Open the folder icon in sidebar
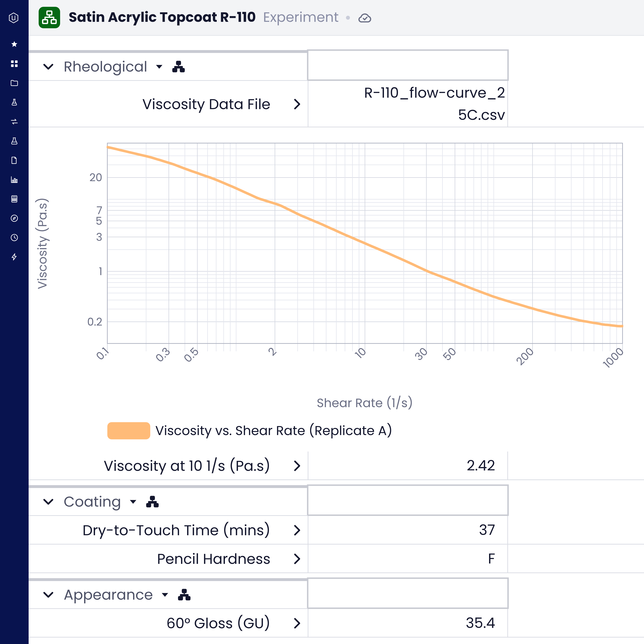This screenshot has height=644, width=644. coord(14,83)
